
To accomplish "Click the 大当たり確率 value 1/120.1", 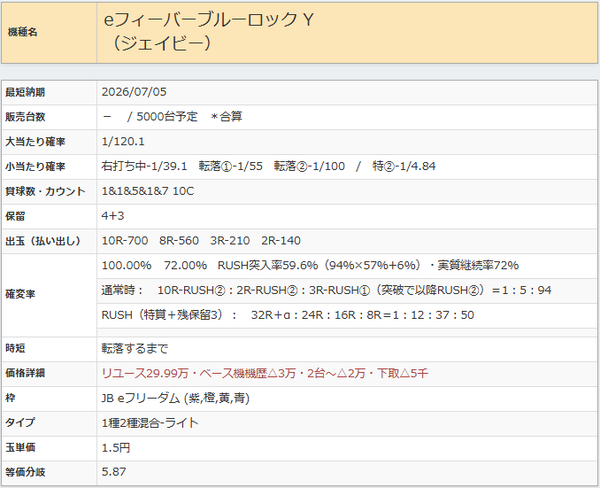I will (x=123, y=142).
